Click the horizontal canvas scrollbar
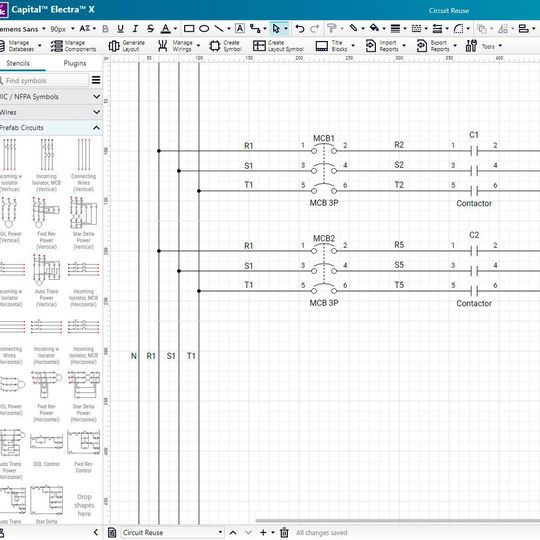This screenshot has width=540, height=540. (x=397, y=521)
